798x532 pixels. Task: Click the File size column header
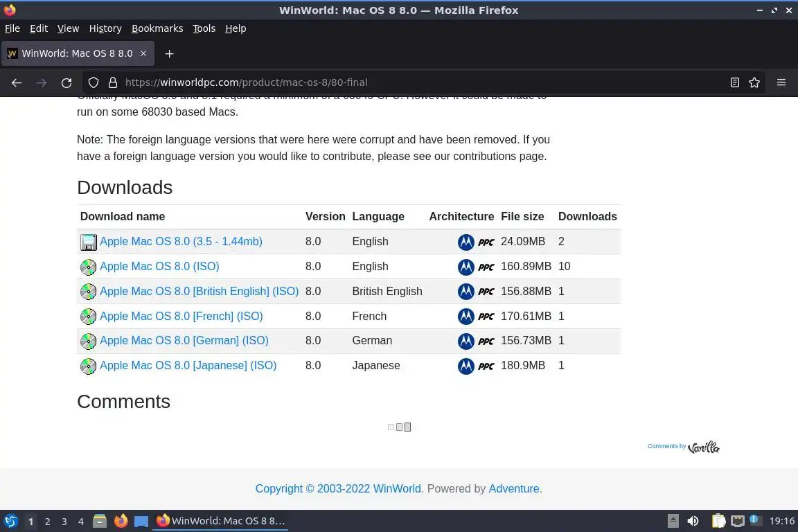(522, 216)
